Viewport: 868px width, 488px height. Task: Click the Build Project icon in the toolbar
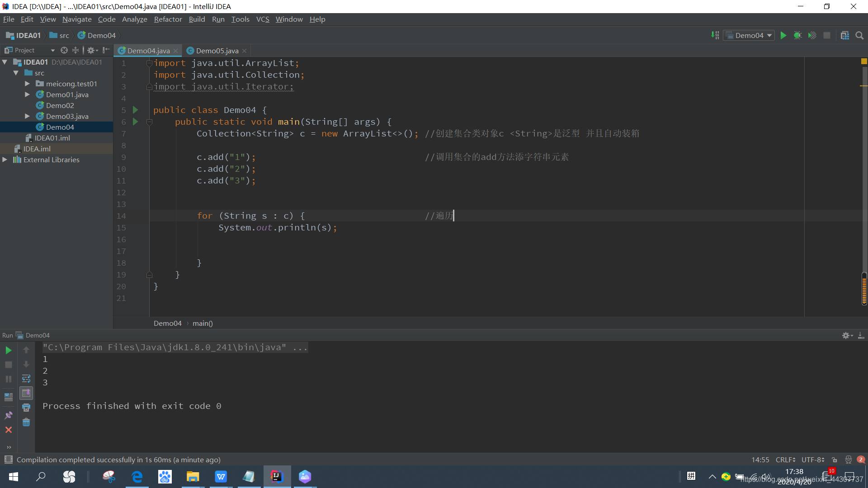(x=715, y=35)
